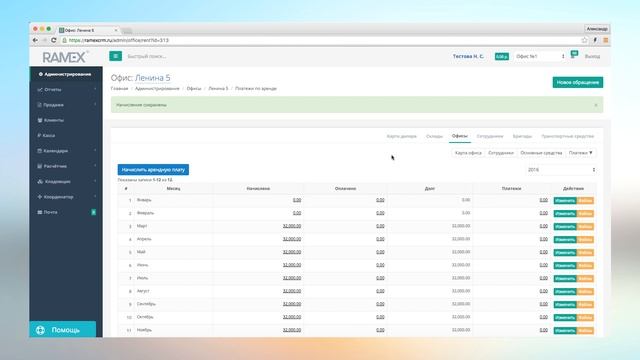Click the green chat notifications icon
The height and width of the screenshot is (360, 640).
pyautogui.click(x=574, y=54)
